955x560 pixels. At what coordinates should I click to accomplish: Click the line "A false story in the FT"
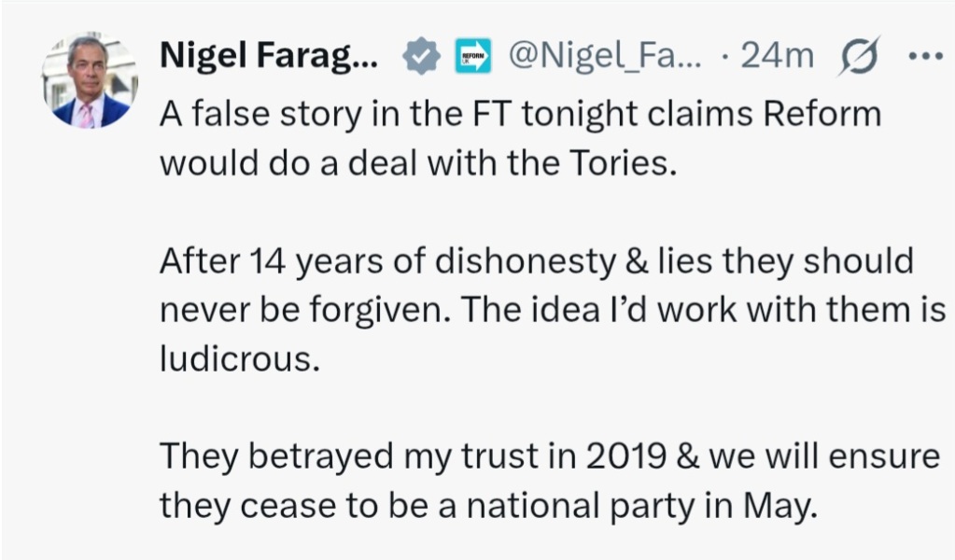point(520,114)
